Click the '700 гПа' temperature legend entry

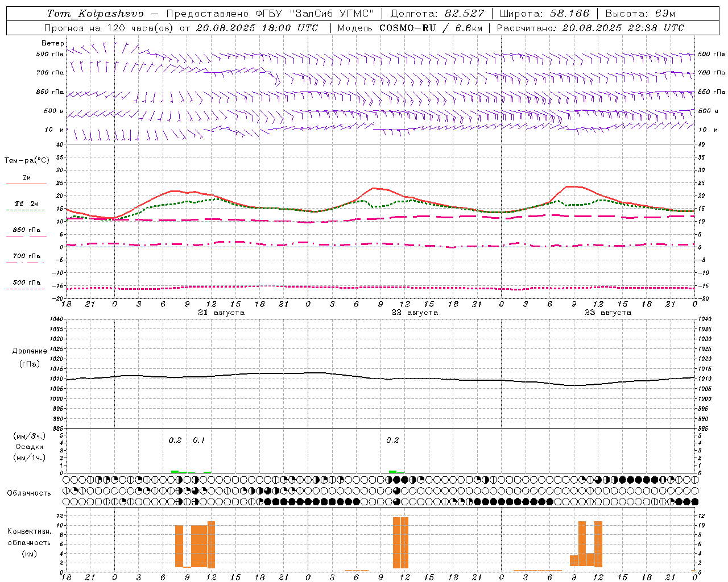tap(27, 256)
